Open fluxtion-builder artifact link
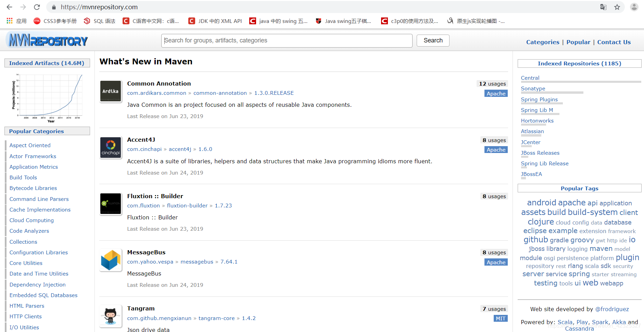644x332 pixels. pyautogui.click(x=187, y=206)
